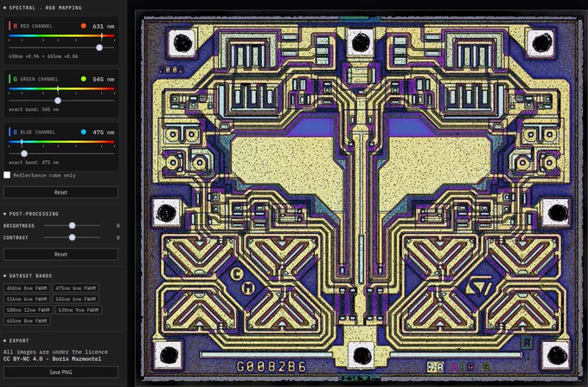Select the 475nm 6nm FWHM band
Screen dimensions: 588x387
tap(75, 288)
